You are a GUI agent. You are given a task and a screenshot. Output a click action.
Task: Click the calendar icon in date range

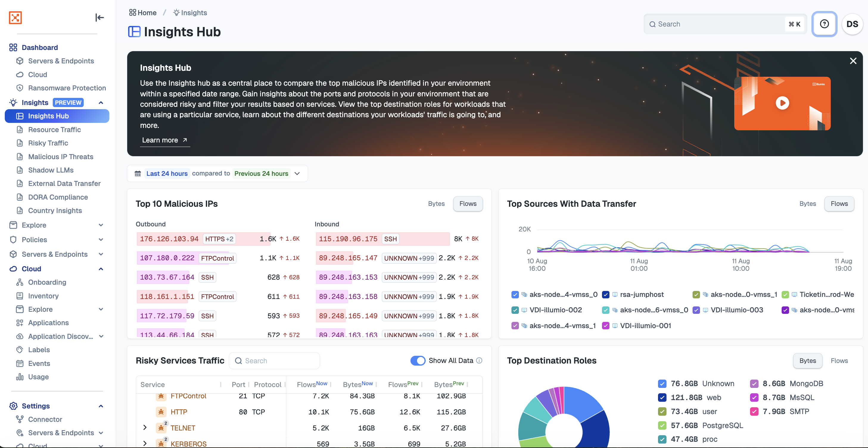pos(138,174)
